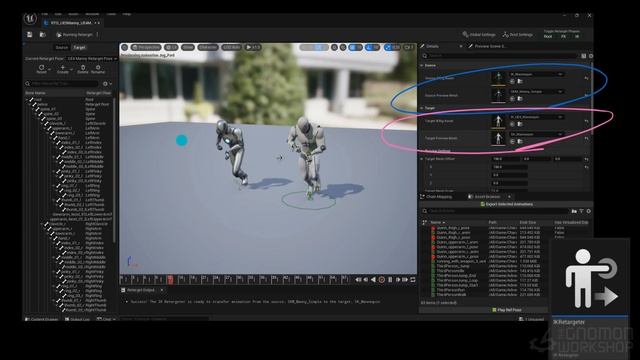
Task: Open the asset browser settings gear
Action: [589, 211]
